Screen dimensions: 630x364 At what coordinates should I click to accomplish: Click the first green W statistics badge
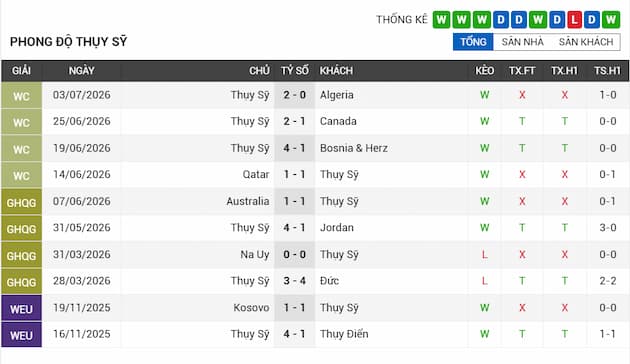click(441, 19)
